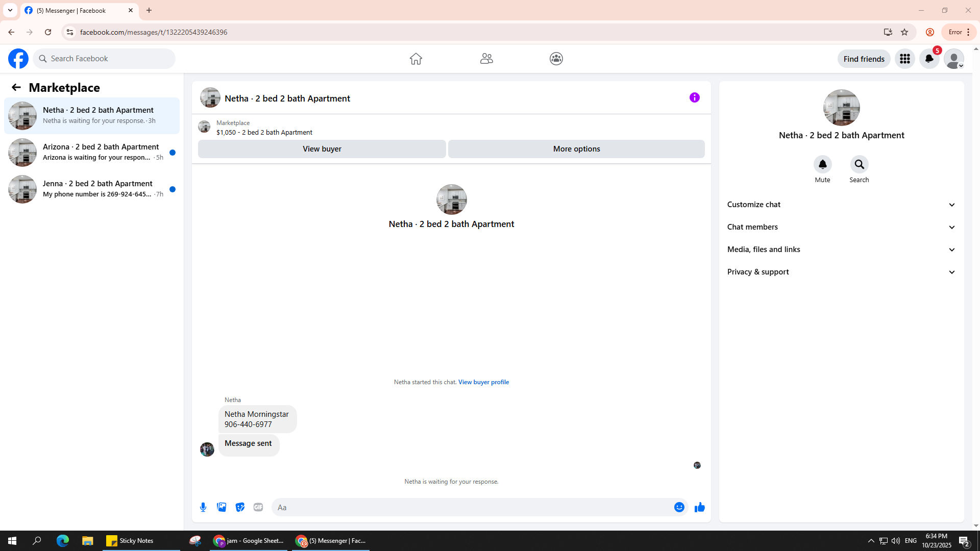Search within the conversation
The height and width of the screenshot is (551, 980).
point(859,164)
